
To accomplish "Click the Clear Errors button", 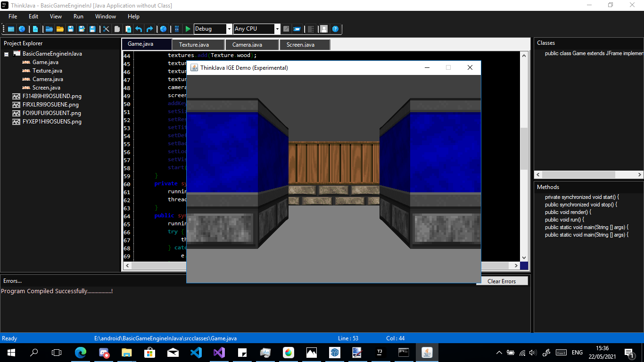I will pyautogui.click(x=502, y=280).
